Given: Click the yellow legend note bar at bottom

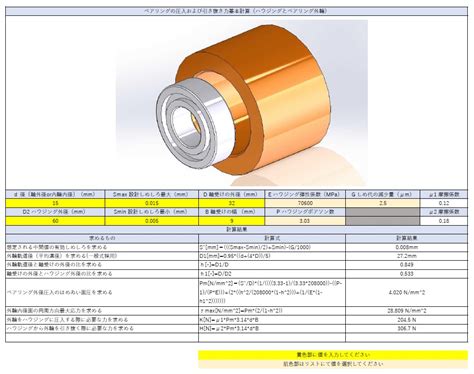Looking at the screenshot, I should point(333,355).
